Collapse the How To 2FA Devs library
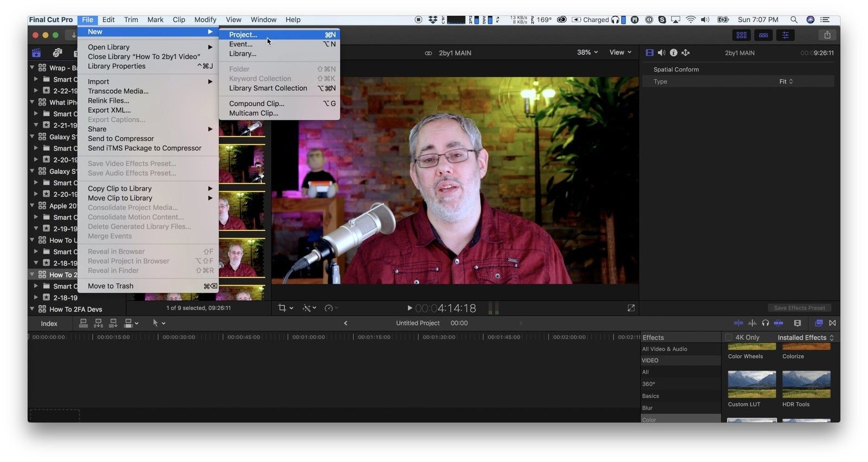The height and width of the screenshot is (462, 868). click(x=32, y=309)
